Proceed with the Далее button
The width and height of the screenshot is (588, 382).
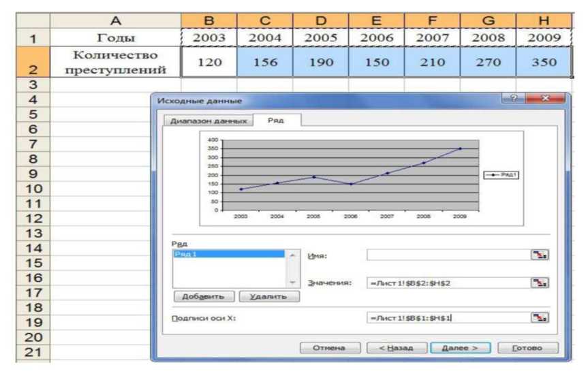coord(460,348)
